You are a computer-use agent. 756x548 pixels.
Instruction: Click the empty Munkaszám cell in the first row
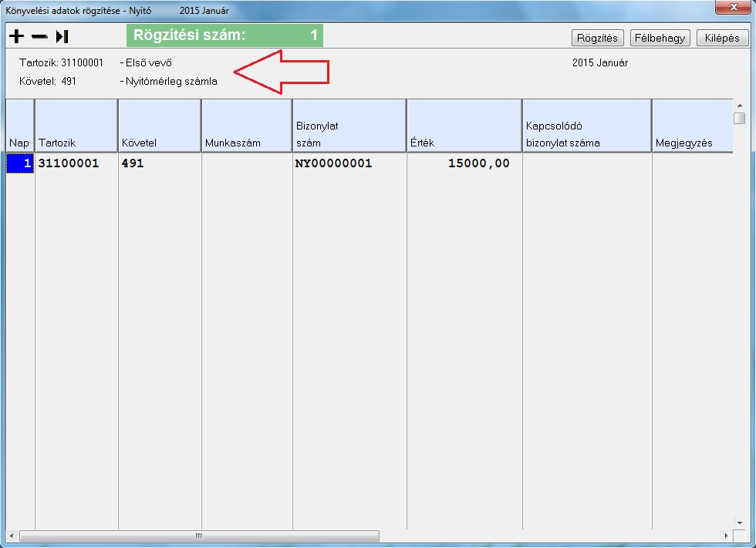click(247, 163)
